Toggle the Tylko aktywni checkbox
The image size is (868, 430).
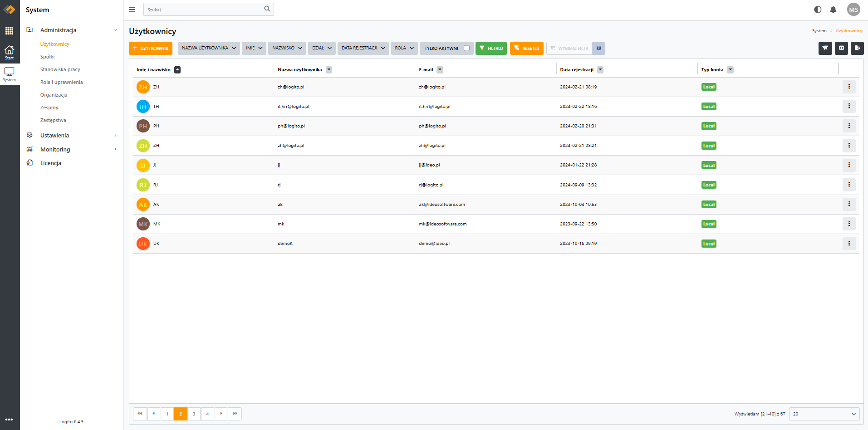[x=466, y=48]
